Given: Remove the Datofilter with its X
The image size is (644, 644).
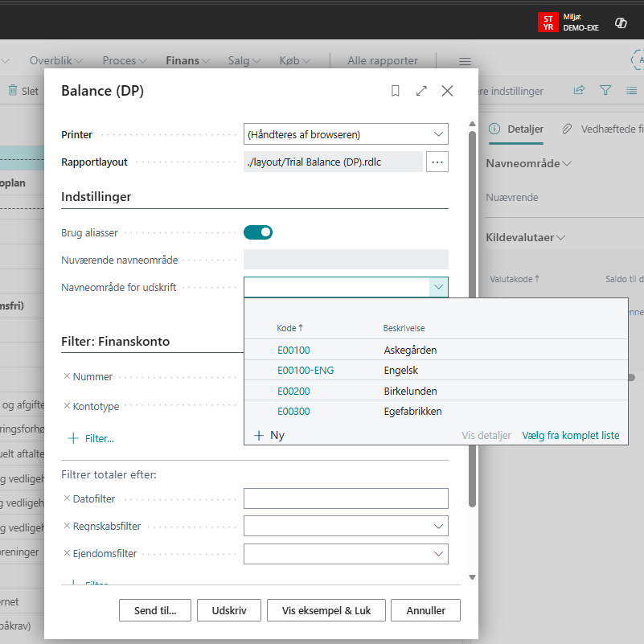Looking at the screenshot, I should (x=67, y=498).
